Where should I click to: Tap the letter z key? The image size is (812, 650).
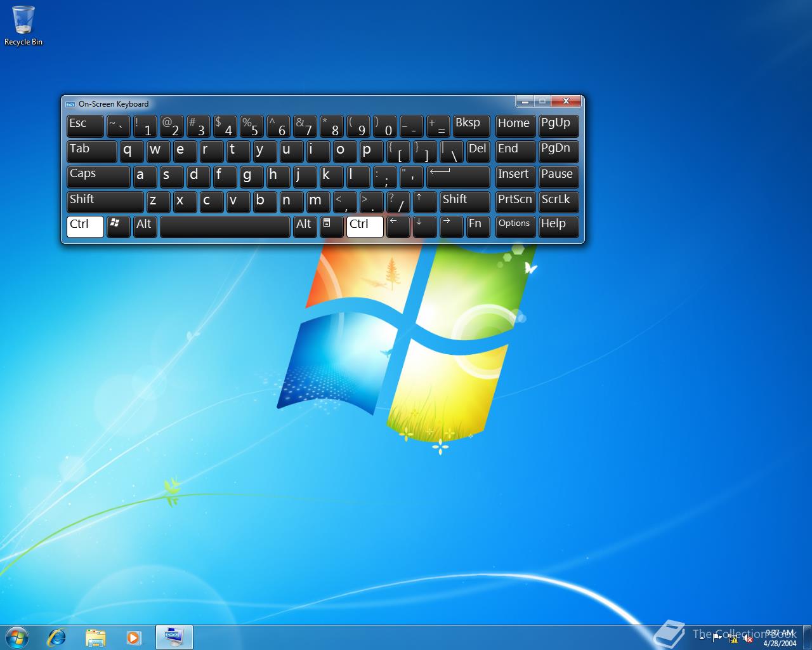[158, 202]
